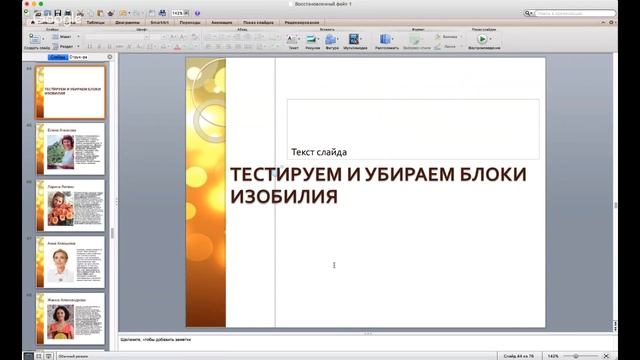Click the Рисунок insert icon
This screenshot has width=640, height=360.
tap(311, 39)
